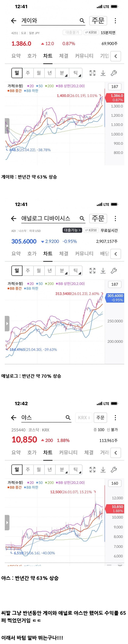The image size is (128, 644).
Task: Open the 분 interval dropdown above 애널로그 chart
Action: coord(62,270)
